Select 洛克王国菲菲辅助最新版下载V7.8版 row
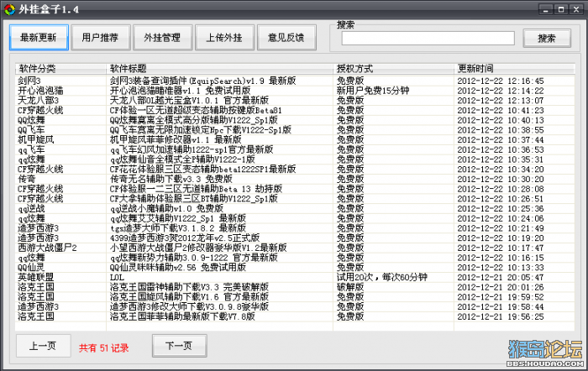This screenshot has width=588, height=371. click(295, 316)
